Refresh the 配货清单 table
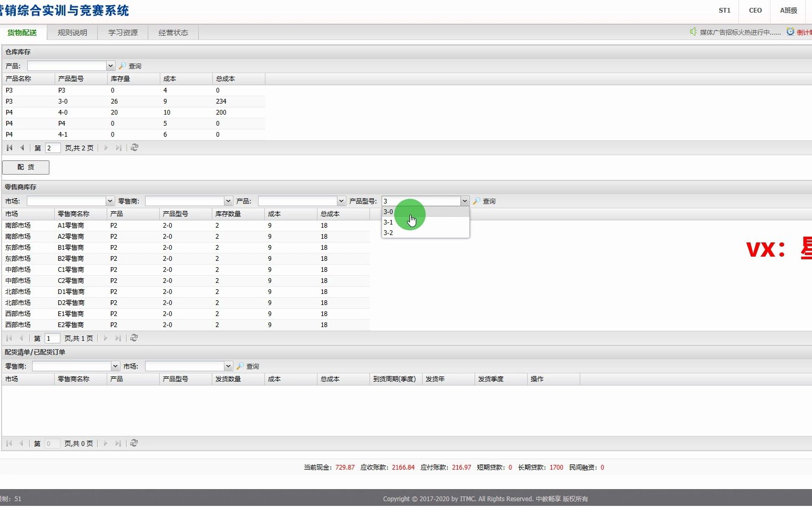This screenshot has width=812, height=508. click(134, 443)
